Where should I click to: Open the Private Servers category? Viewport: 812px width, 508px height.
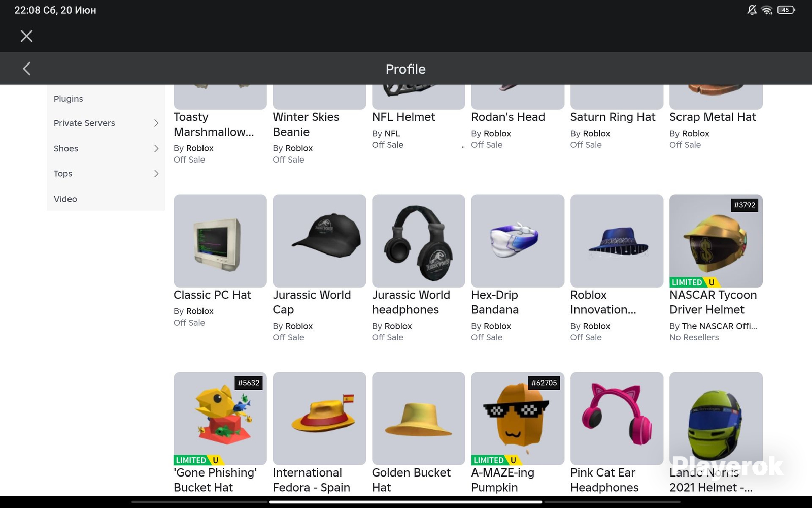(106, 123)
